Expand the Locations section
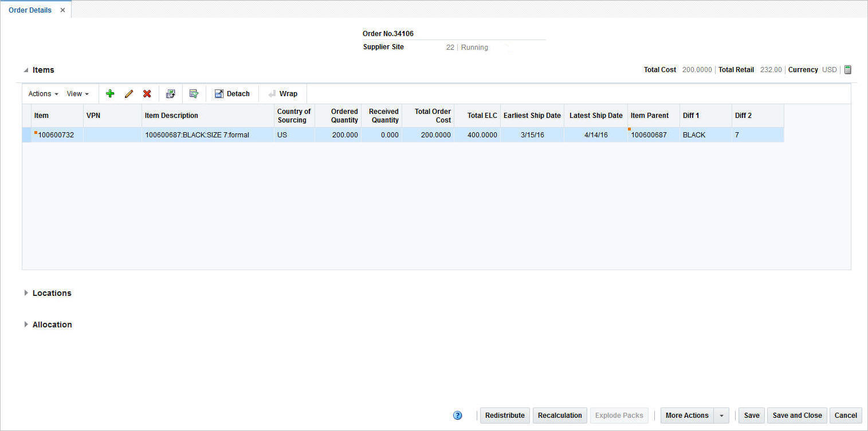The image size is (868, 431). point(26,292)
